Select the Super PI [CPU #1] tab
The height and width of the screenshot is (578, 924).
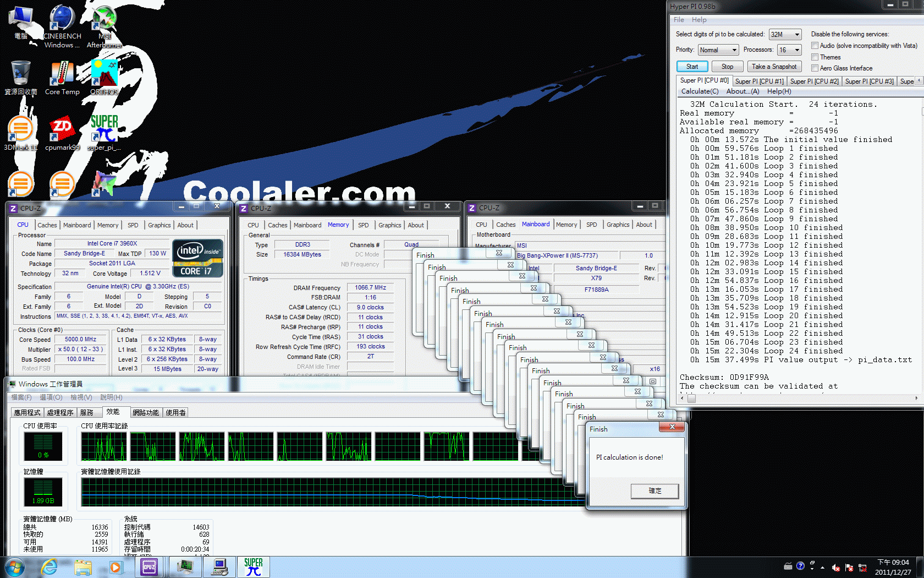point(759,81)
